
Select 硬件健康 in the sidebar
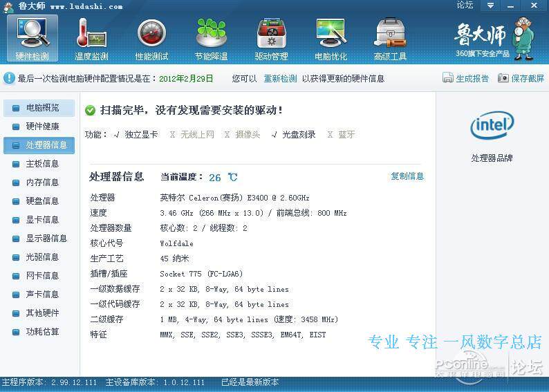coord(39,127)
